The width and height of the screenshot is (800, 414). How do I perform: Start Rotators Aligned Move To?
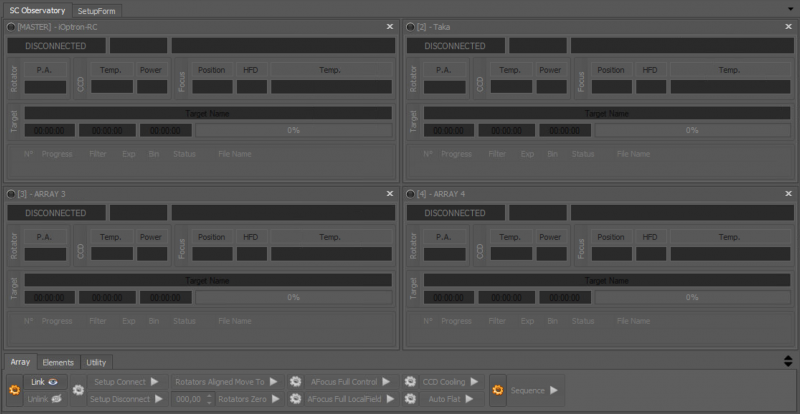(x=227, y=382)
